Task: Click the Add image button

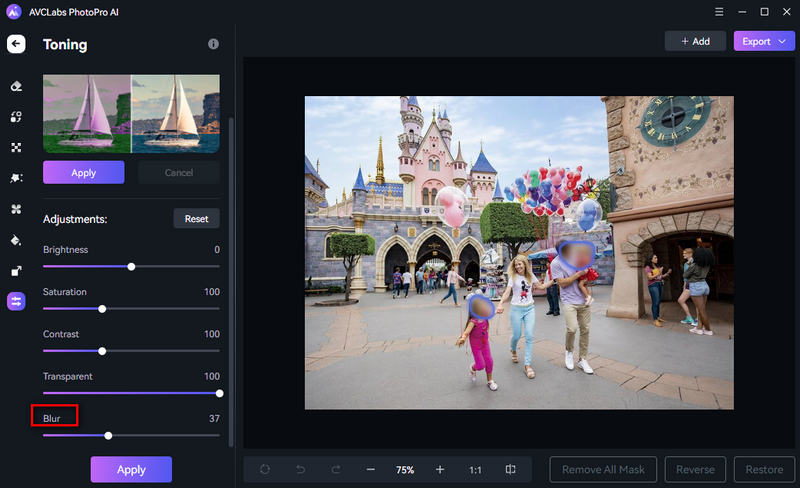Action: click(695, 41)
